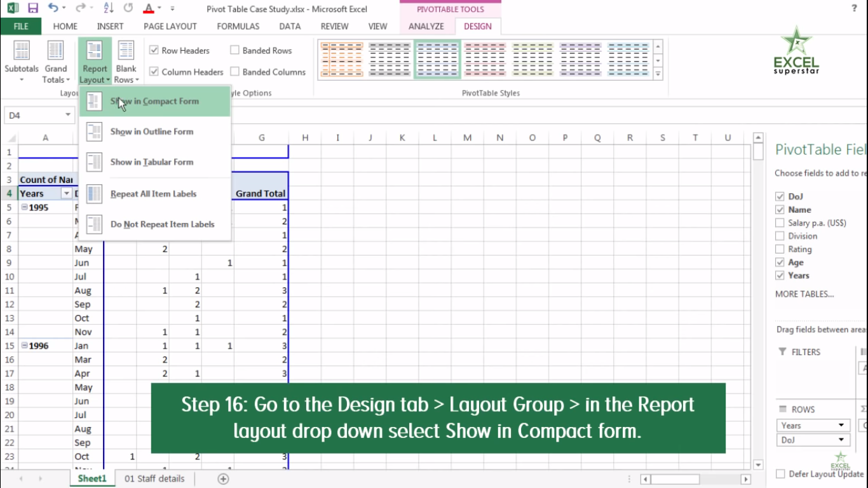Screen dimensions: 868x488
Task: Pick the blue PivotTable style thumbnail
Action: click(x=628, y=60)
